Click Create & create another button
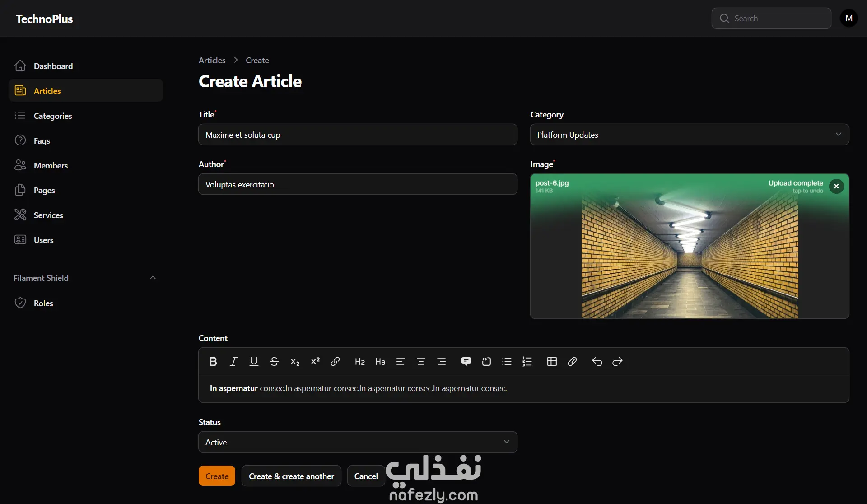The width and height of the screenshot is (867, 504). pyautogui.click(x=291, y=476)
